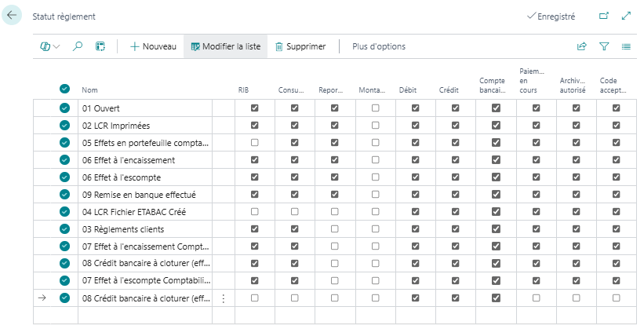Screen dimensions: 644x325
Task: Click Modifier la liste
Action: [225, 46]
